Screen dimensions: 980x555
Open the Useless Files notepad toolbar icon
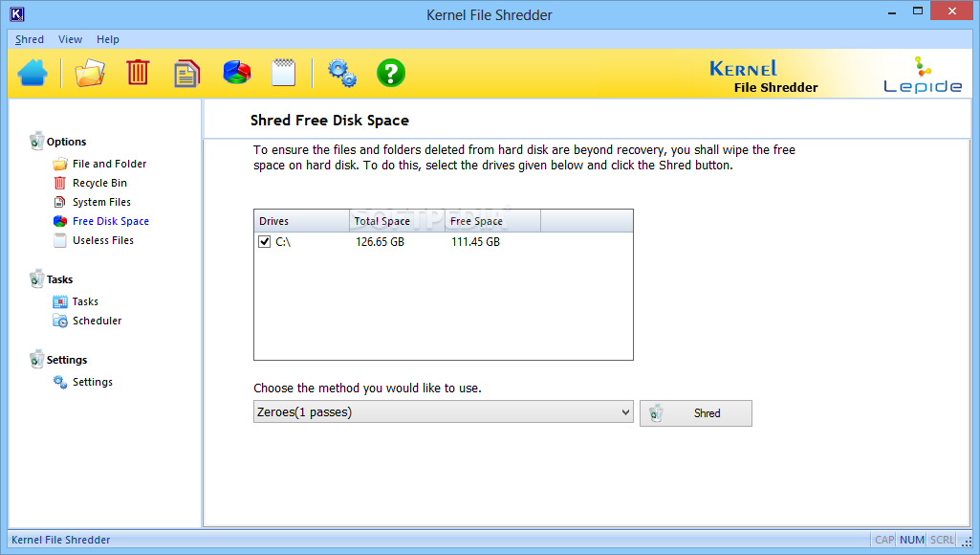[x=284, y=73]
